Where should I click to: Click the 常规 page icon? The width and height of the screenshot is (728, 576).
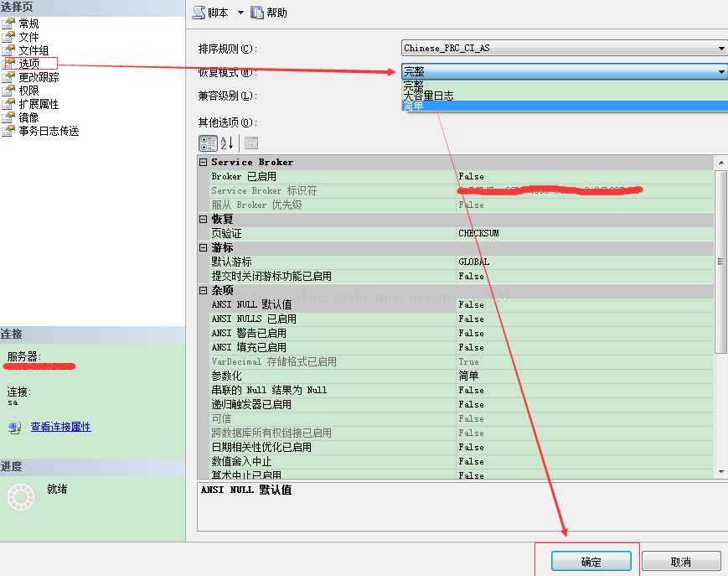tap(8, 23)
